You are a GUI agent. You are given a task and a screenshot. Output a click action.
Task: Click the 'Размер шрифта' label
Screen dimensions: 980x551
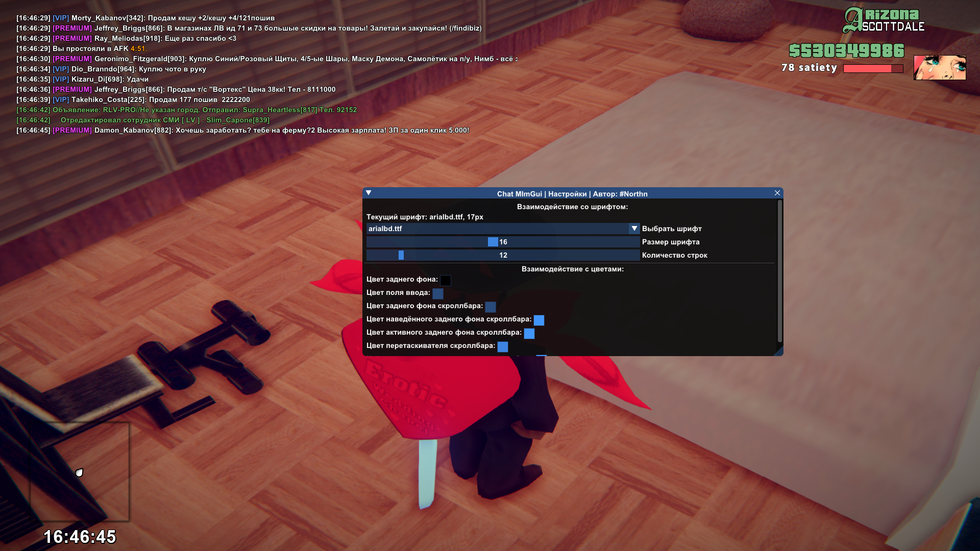click(x=671, y=242)
